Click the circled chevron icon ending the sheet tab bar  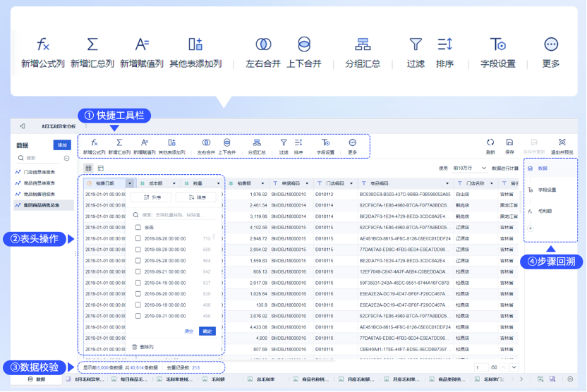pyautogui.click(x=570, y=379)
